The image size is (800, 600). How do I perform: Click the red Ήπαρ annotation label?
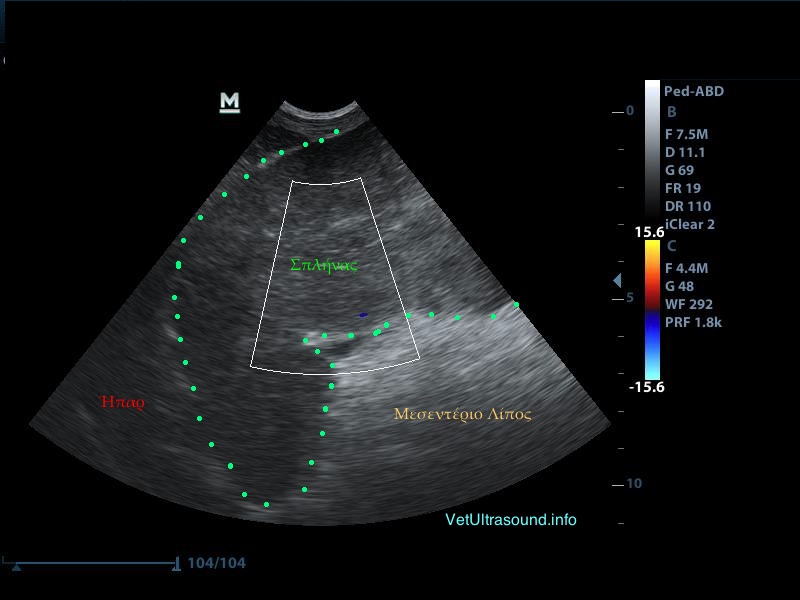tap(123, 402)
